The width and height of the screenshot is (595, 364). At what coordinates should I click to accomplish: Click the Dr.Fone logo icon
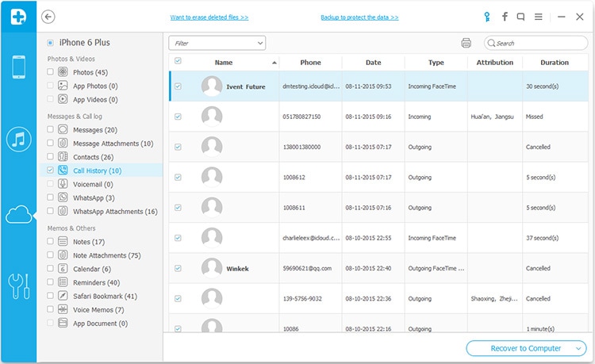[18, 17]
